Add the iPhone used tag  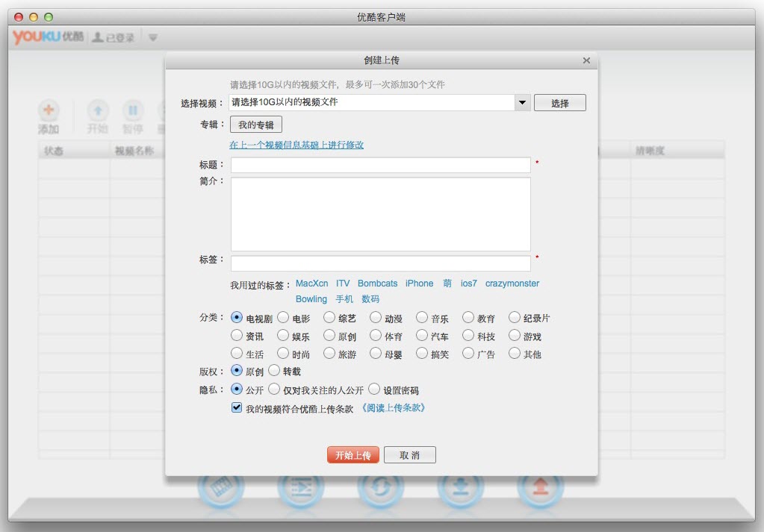click(x=419, y=284)
